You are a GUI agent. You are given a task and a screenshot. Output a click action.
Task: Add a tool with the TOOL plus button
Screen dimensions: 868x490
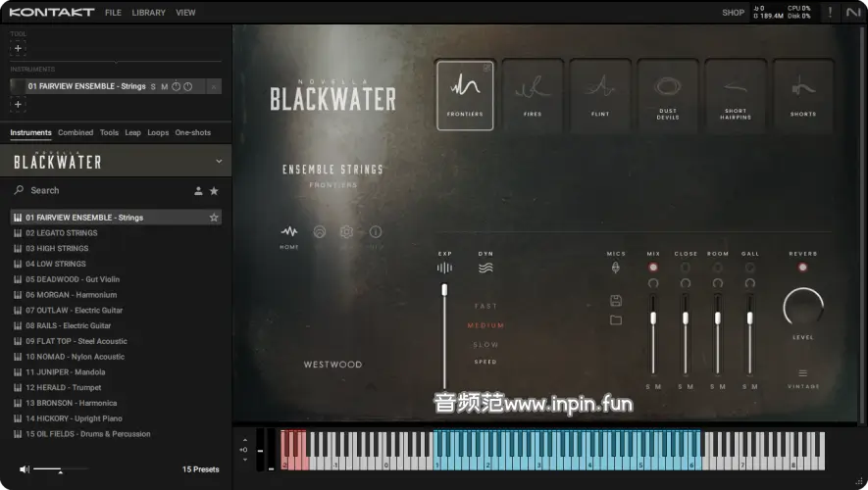tap(18, 48)
